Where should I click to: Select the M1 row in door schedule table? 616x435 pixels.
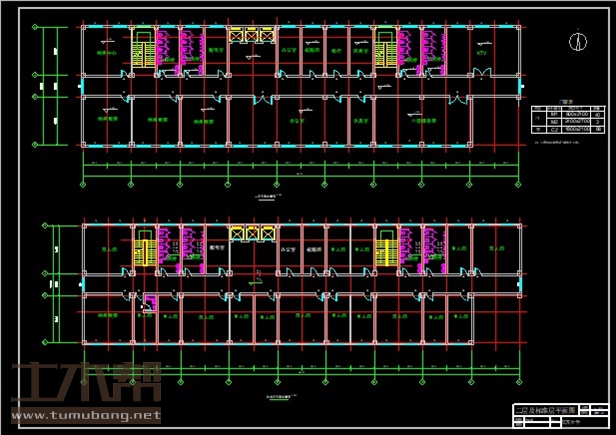pos(569,115)
